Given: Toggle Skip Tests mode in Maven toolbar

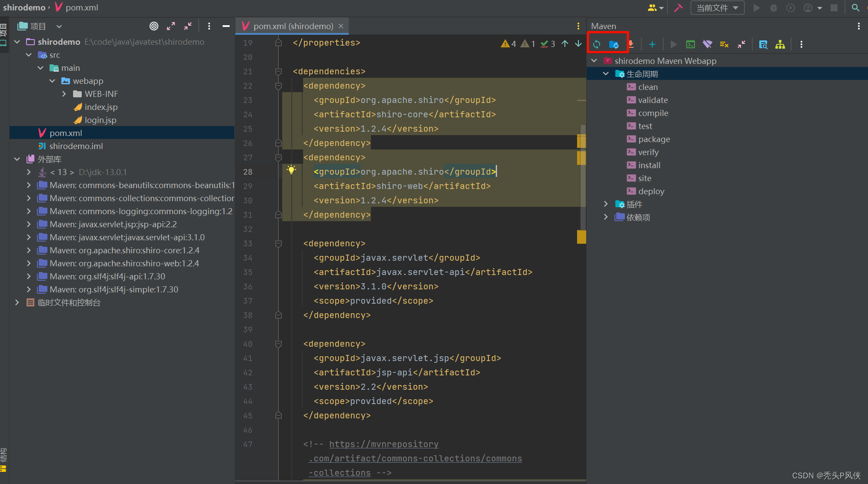Looking at the screenshot, I should [724, 44].
